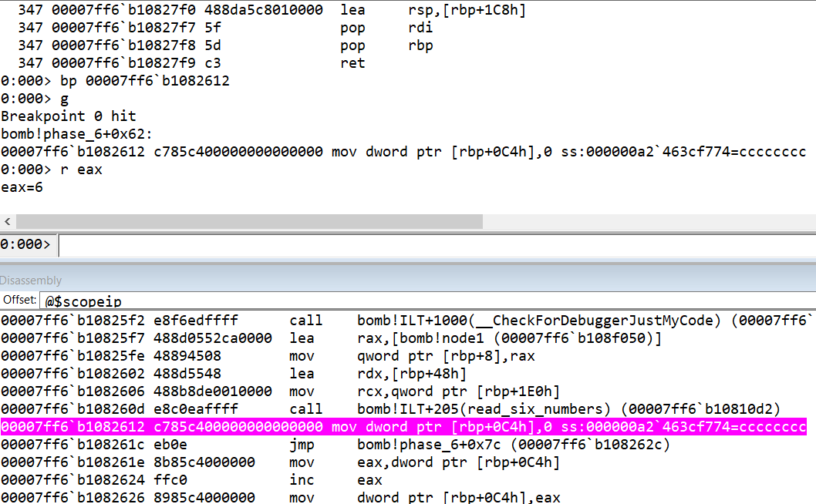This screenshot has height=504, width=816.
Task: Click the left arrow of horizontal scrollbar
Action: (x=7, y=221)
